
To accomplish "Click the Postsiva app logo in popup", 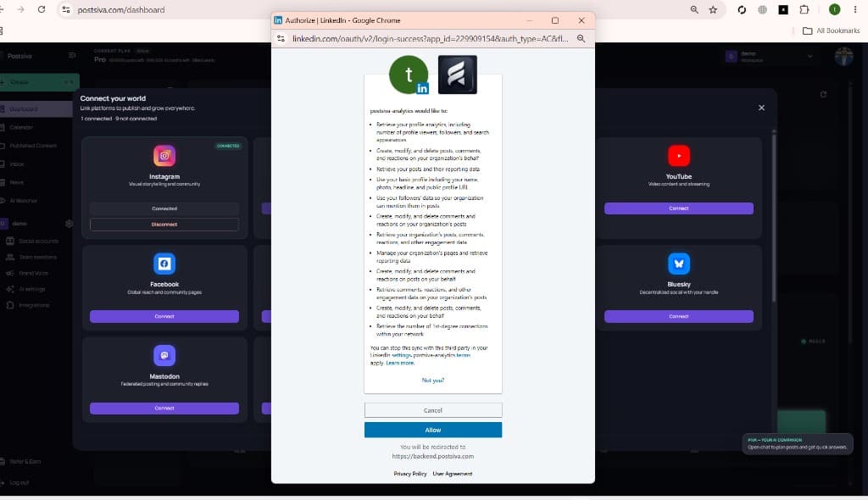I will (457, 75).
